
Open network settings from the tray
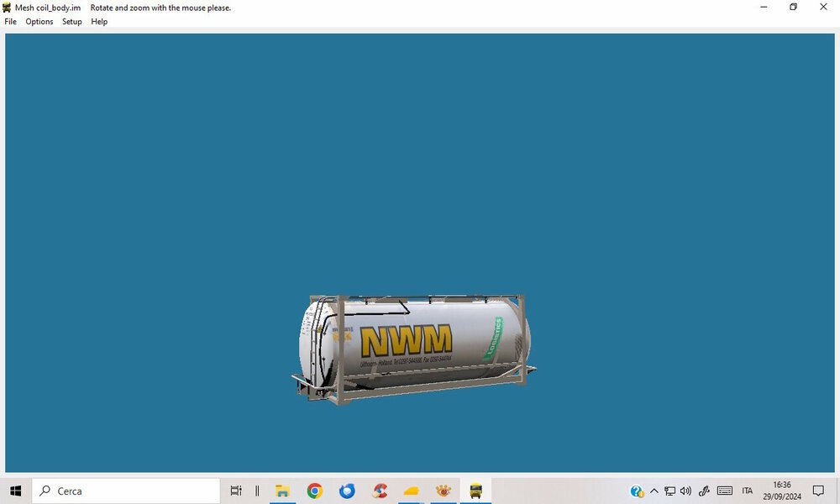tap(669, 491)
